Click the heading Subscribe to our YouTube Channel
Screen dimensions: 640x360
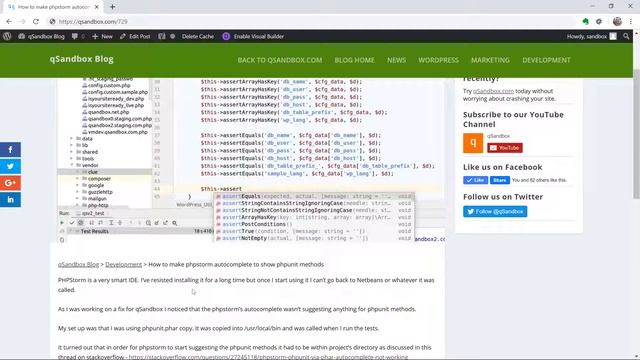coord(513,120)
